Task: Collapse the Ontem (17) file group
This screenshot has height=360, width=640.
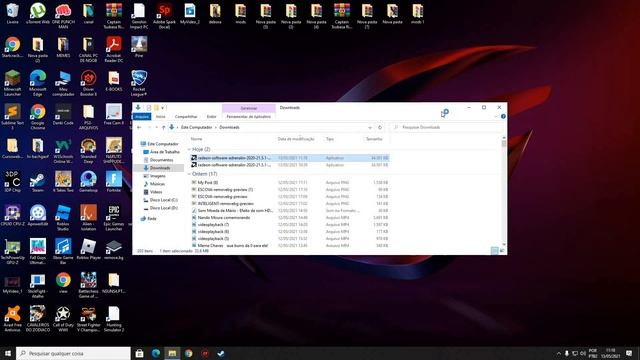Action: click(x=189, y=174)
